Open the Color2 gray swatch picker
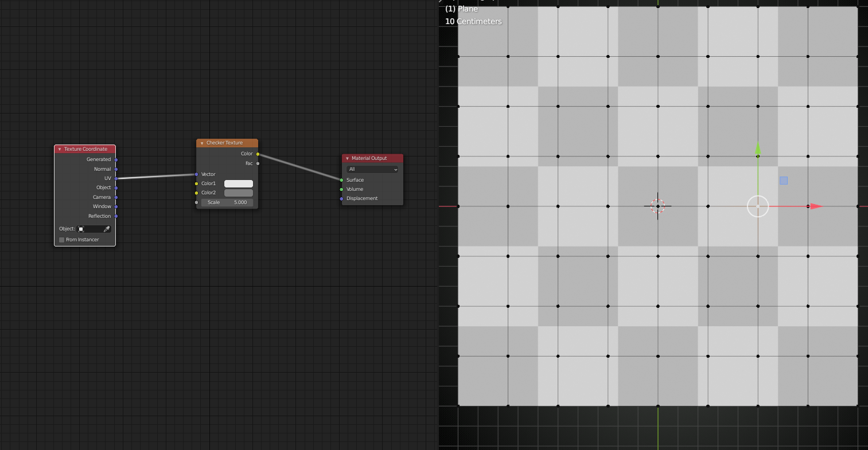Image resolution: width=868 pixels, height=450 pixels. click(239, 193)
